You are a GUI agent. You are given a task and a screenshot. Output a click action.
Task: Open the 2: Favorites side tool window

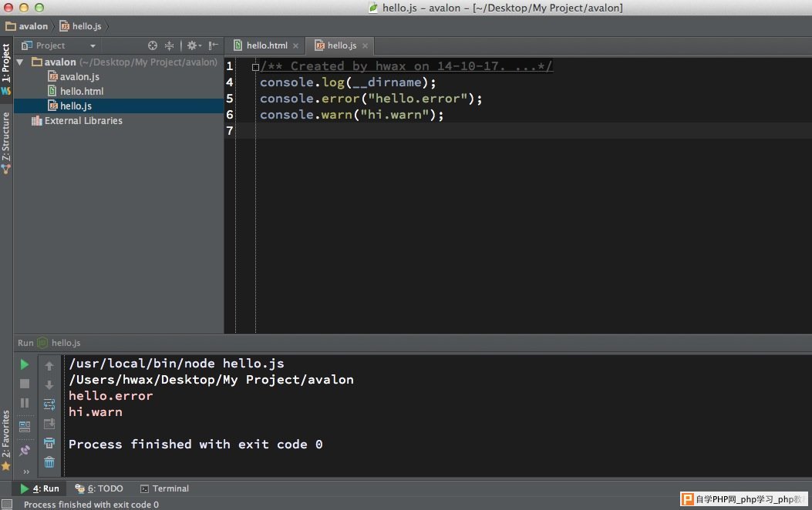(x=5, y=434)
